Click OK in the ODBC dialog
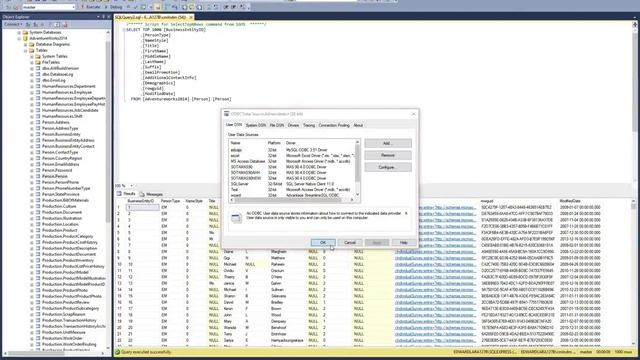 323,242
